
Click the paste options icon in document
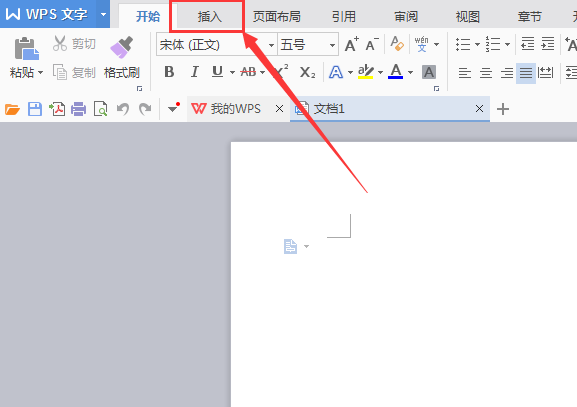[x=290, y=247]
